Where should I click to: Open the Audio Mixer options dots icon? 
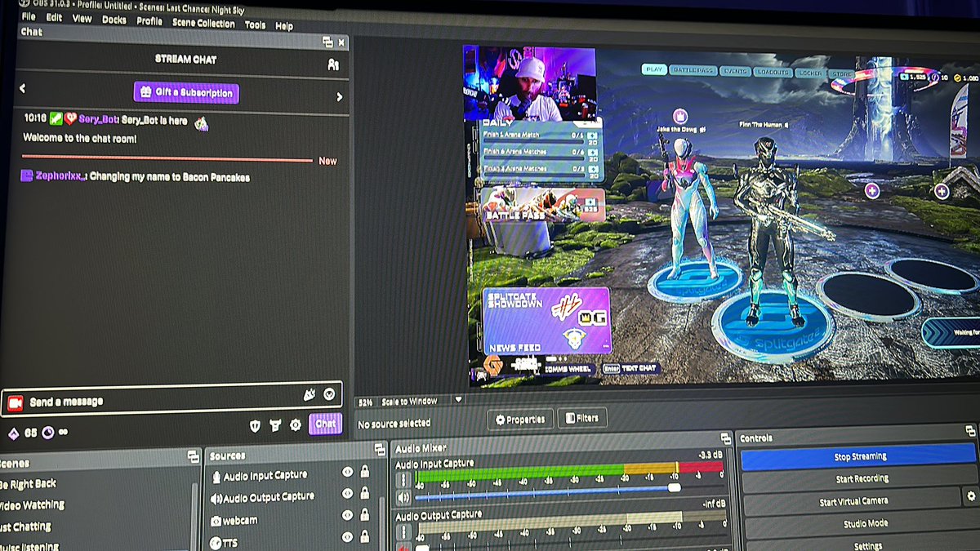[403, 478]
